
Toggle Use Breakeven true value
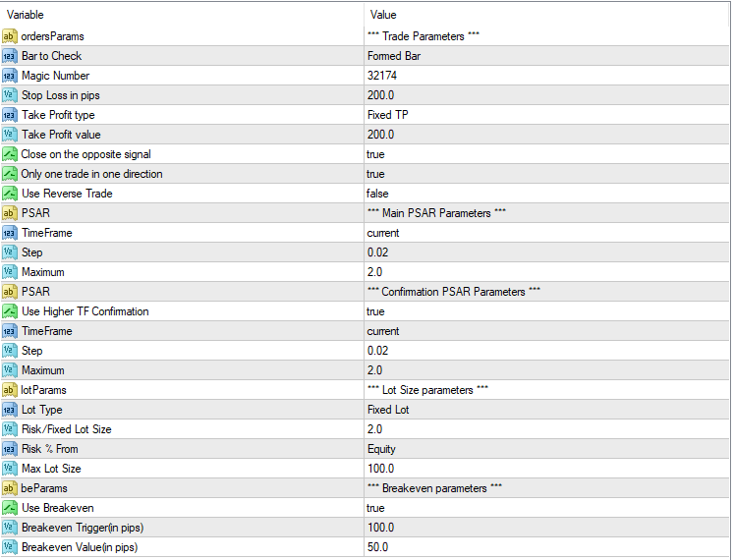(x=546, y=508)
